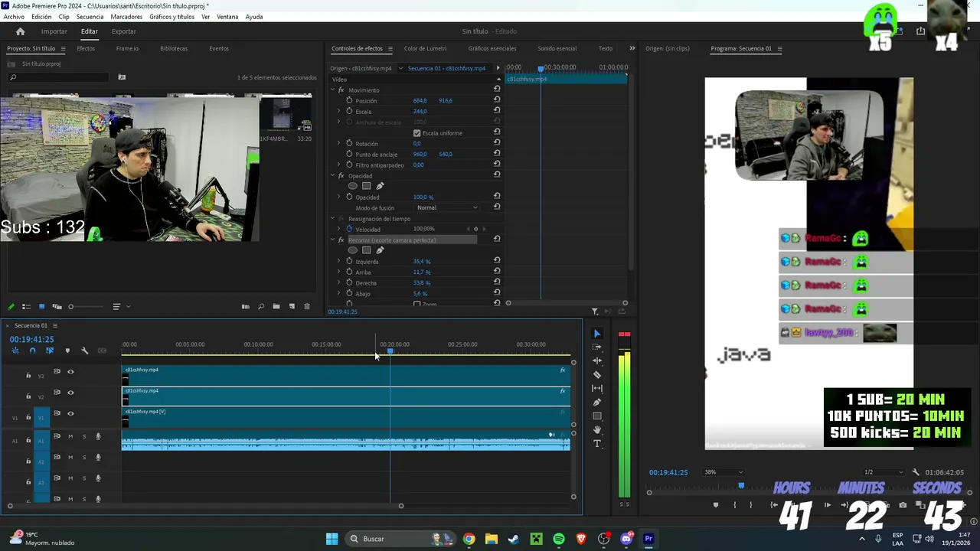
Task: Open the program monitor 38% zoom dropdown
Action: point(723,472)
